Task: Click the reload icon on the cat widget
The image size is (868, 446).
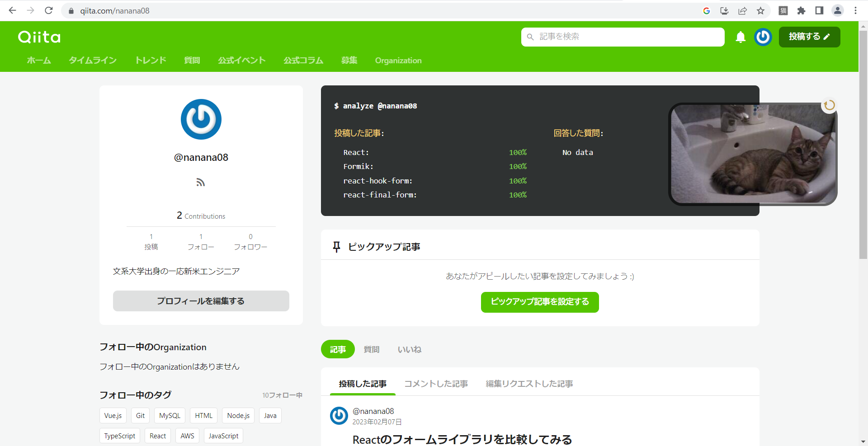Action: pyautogui.click(x=830, y=105)
